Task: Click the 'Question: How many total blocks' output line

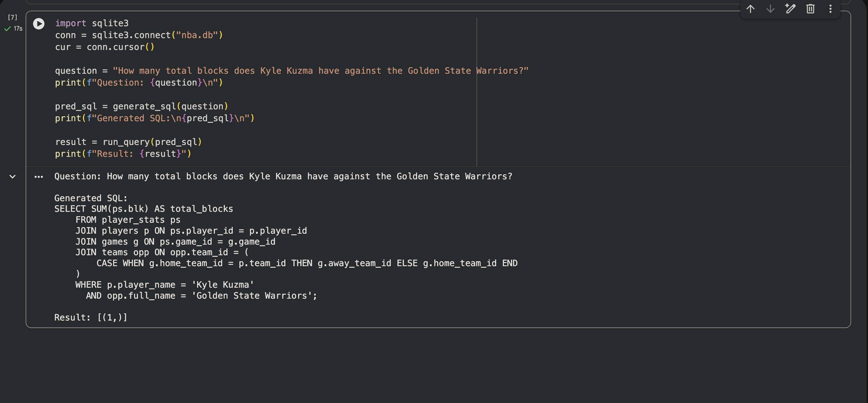Action: point(283,176)
